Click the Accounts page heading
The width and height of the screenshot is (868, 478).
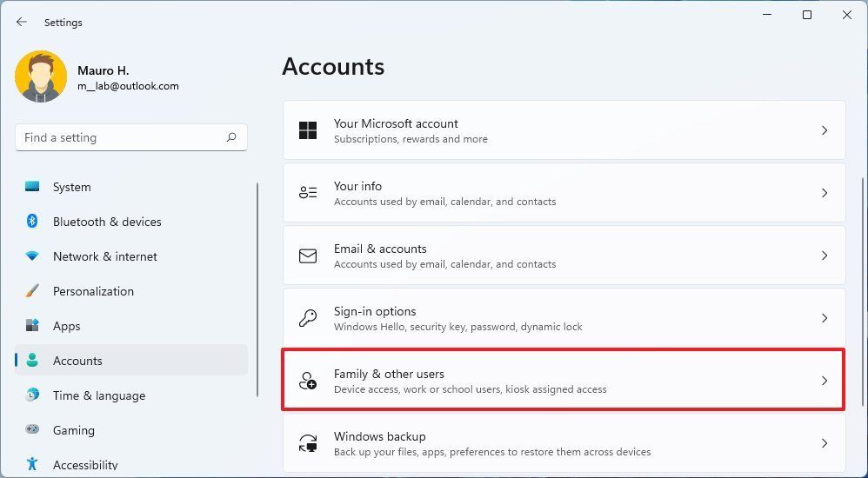[333, 66]
